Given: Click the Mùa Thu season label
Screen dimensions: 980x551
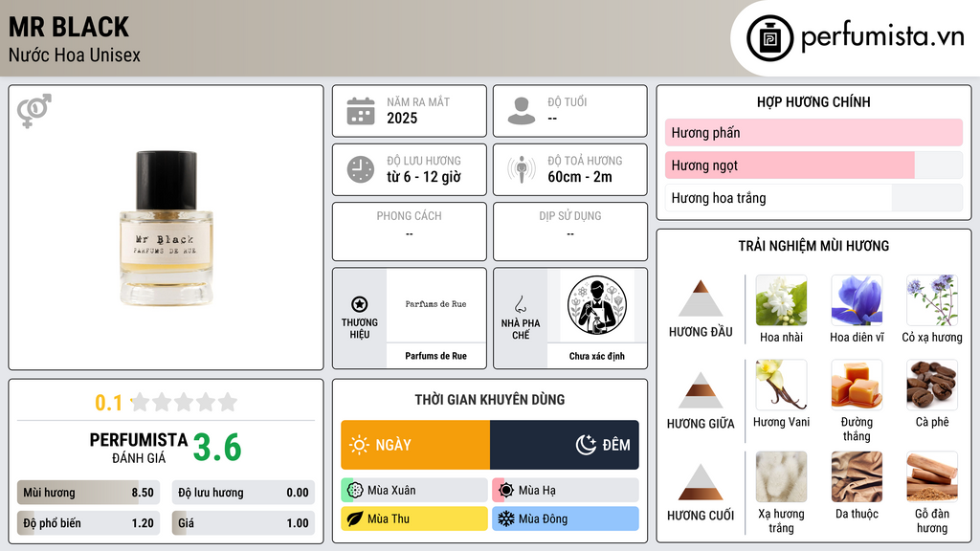Looking at the screenshot, I should [x=389, y=518].
